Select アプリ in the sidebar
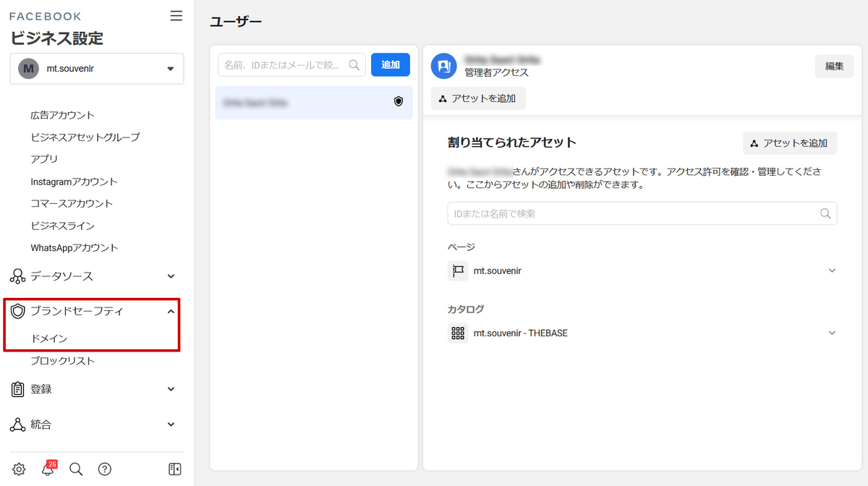Image resolution: width=868 pixels, height=486 pixels. click(44, 159)
